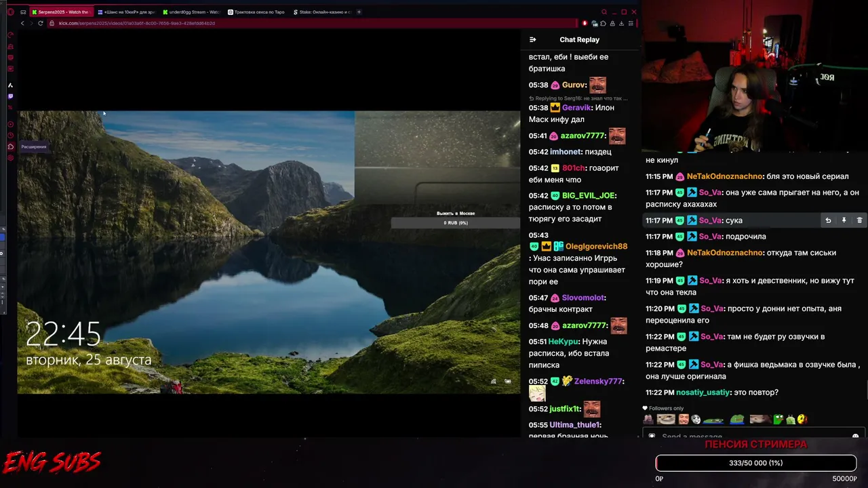
Task: Click the 50000₽ goal end label
Action: coord(844,479)
